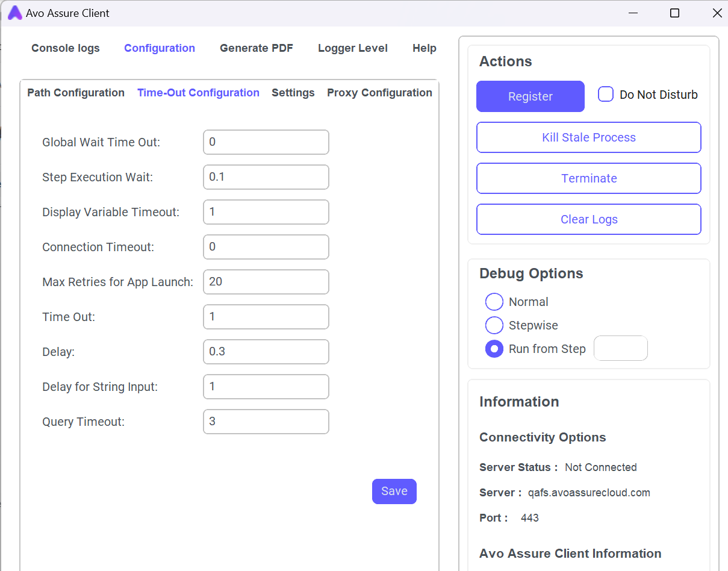This screenshot has height=571, width=728.
Task: Save the time-out configuration
Action: tap(394, 491)
